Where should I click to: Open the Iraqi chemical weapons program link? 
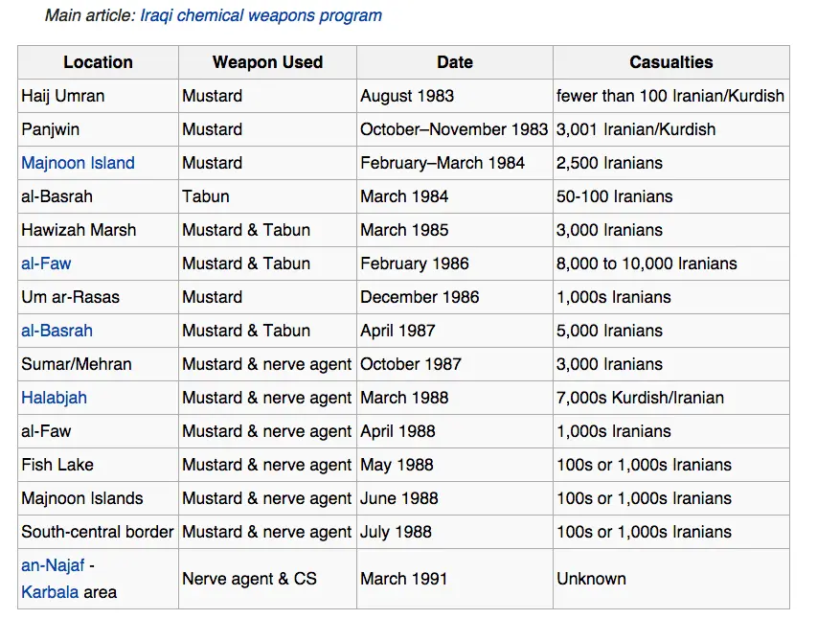261,15
